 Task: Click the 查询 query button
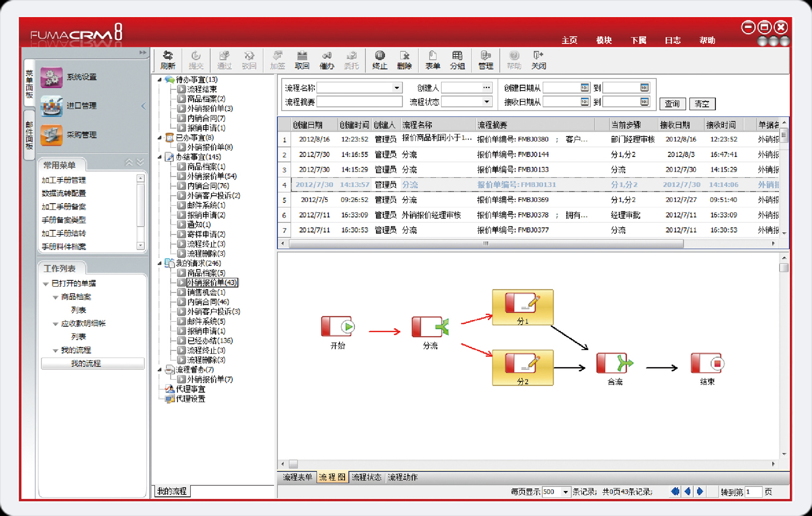tap(672, 104)
